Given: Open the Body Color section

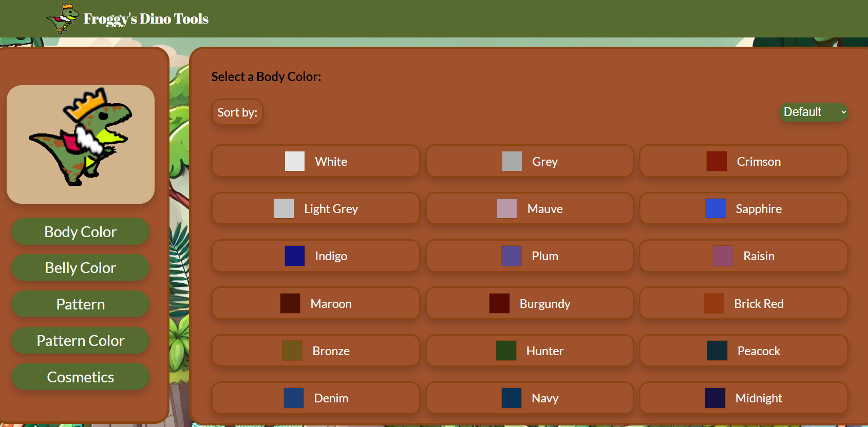Looking at the screenshot, I should [81, 232].
